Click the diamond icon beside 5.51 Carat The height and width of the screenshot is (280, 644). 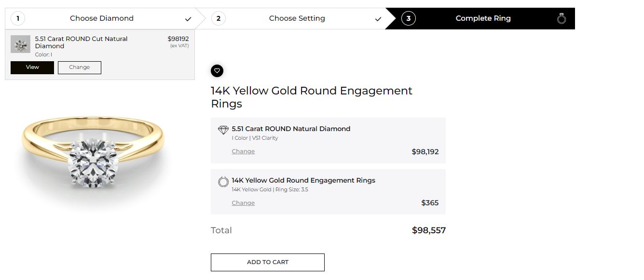(x=223, y=130)
